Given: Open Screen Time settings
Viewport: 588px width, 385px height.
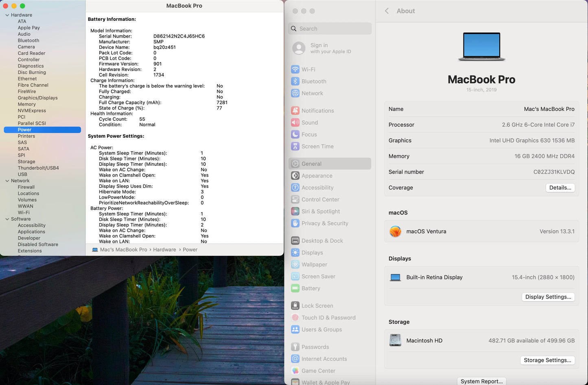Looking at the screenshot, I should tap(317, 146).
